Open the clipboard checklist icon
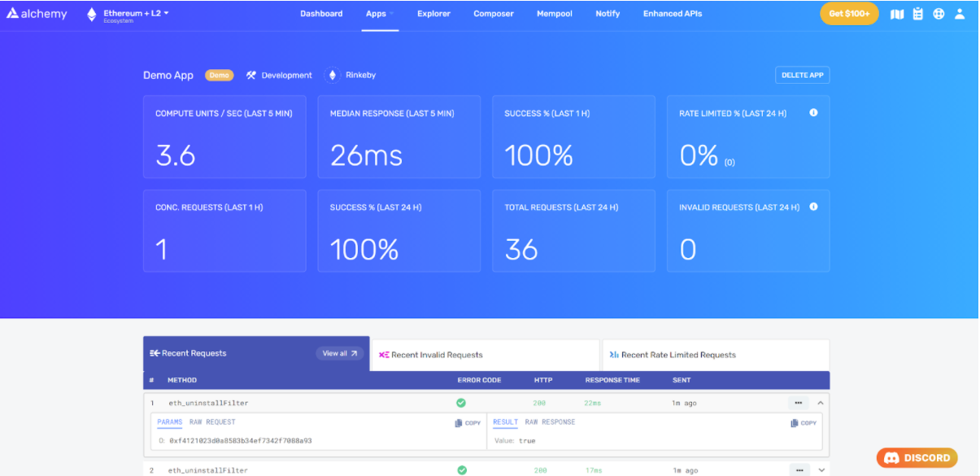The height and width of the screenshot is (476, 980). coord(917,14)
